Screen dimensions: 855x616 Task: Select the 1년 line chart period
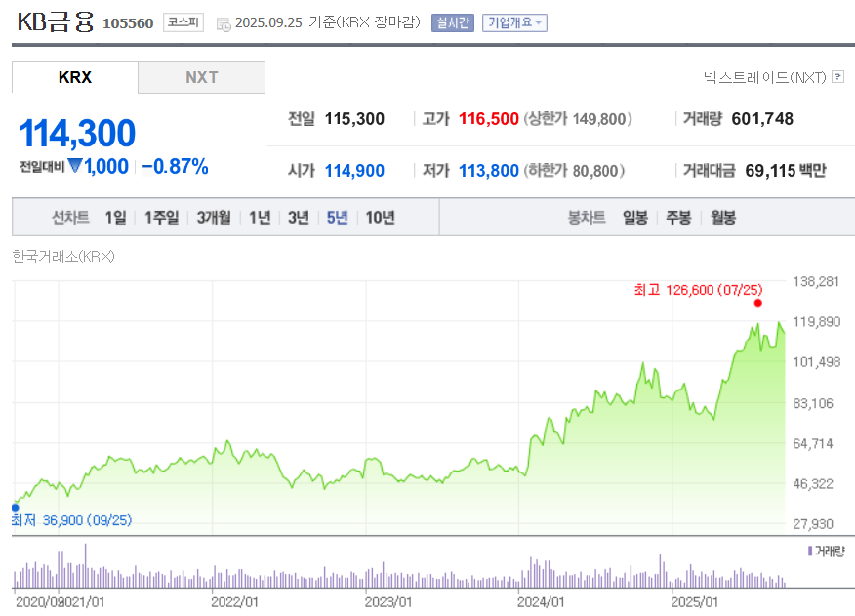coord(260,218)
